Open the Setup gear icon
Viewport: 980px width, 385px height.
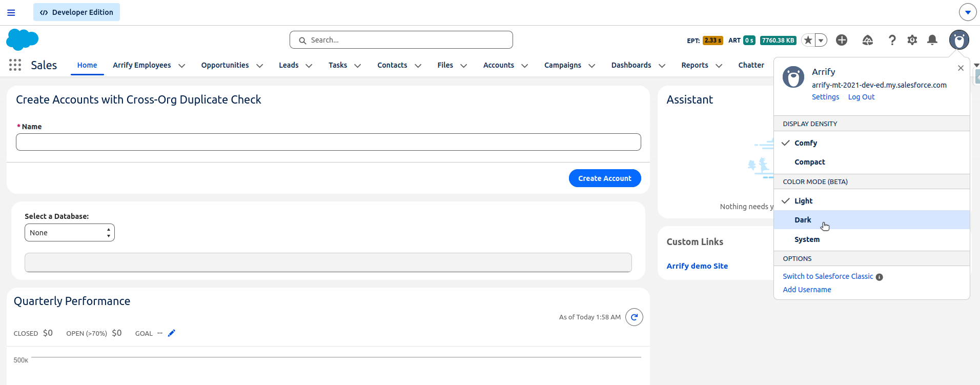(x=912, y=40)
